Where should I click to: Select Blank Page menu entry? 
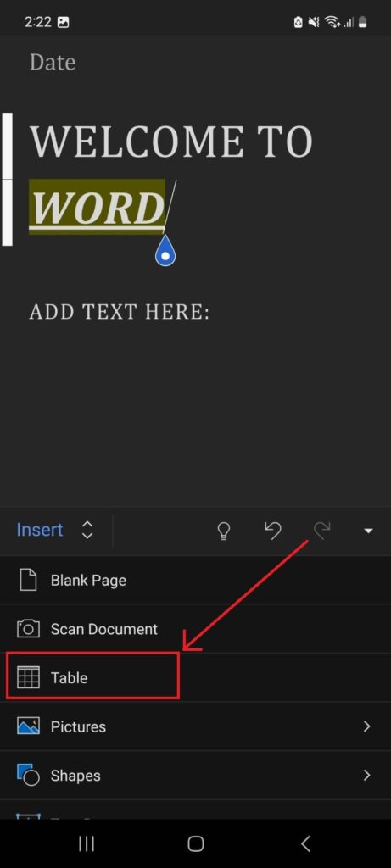(x=195, y=580)
